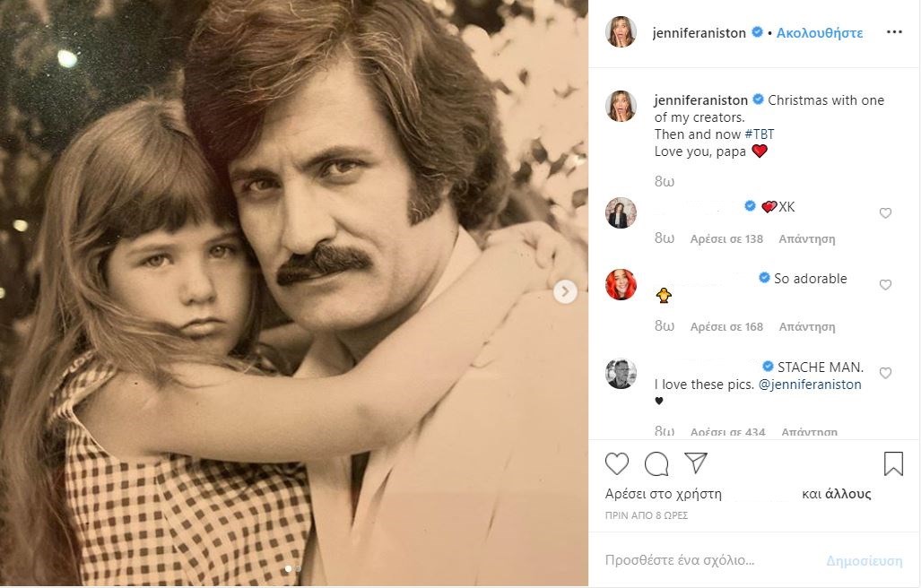The image size is (921, 588).
Task: Click the profile avatar in the post header
Action: pos(621,32)
